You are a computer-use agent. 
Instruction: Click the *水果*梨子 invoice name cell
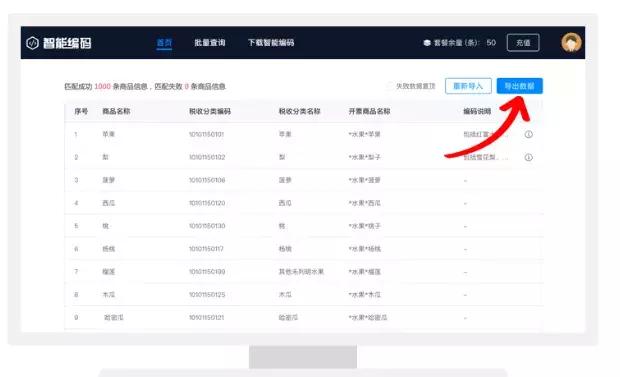pyautogui.click(x=364, y=157)
